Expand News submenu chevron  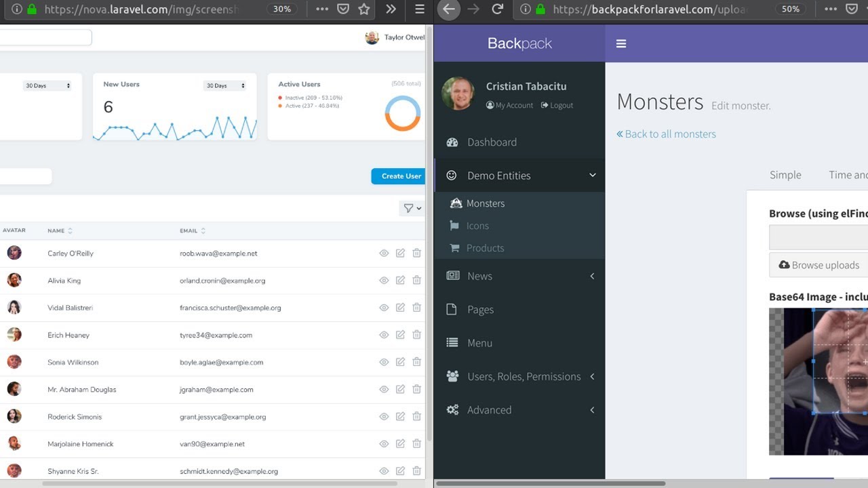click(x=592, y=276)
